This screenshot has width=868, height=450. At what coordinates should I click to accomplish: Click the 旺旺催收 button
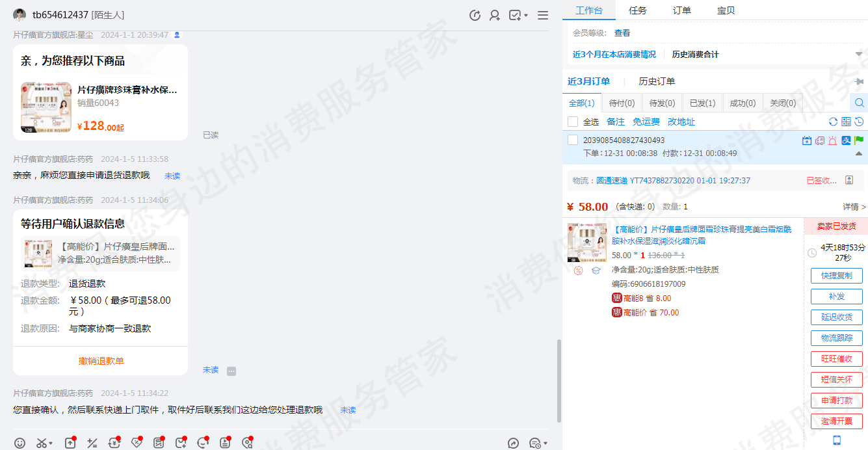coord(837,358)
